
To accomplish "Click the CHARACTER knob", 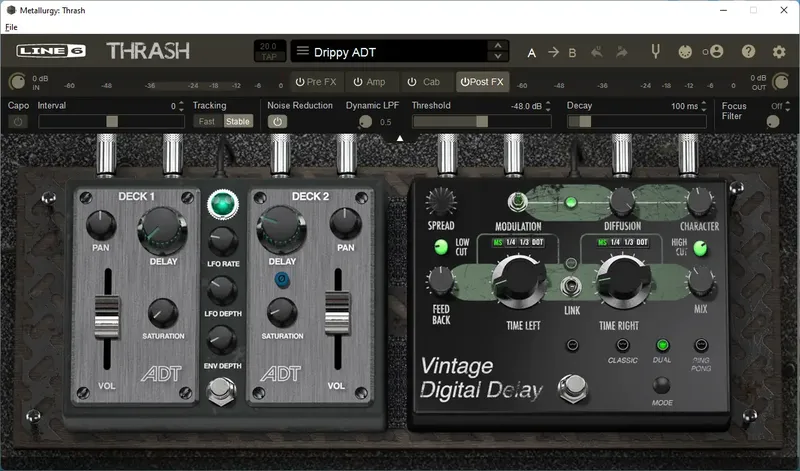I will click(699, 202).
